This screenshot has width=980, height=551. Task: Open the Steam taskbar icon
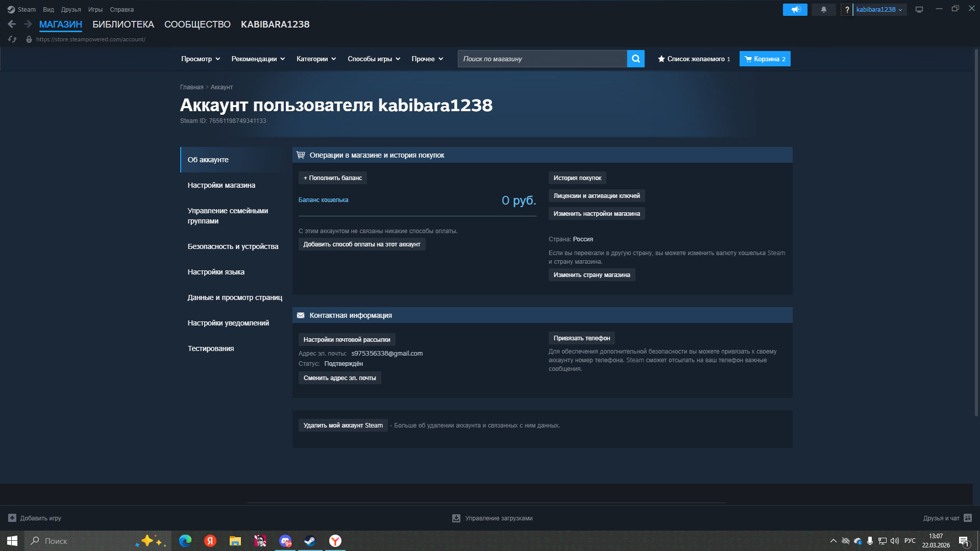310,541
